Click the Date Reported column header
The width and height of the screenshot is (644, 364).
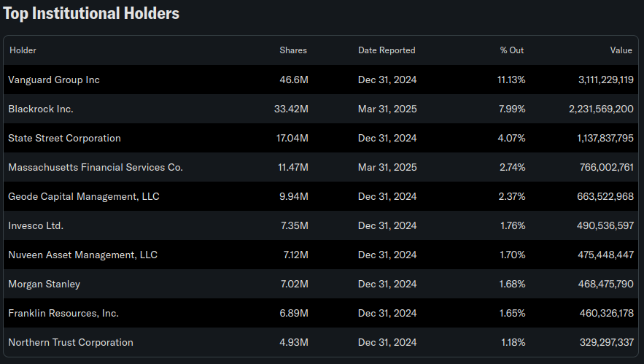coord(387,50)
